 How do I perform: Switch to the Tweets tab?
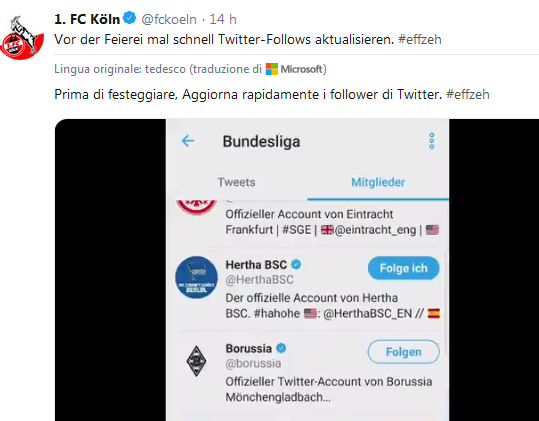(236, 182)
